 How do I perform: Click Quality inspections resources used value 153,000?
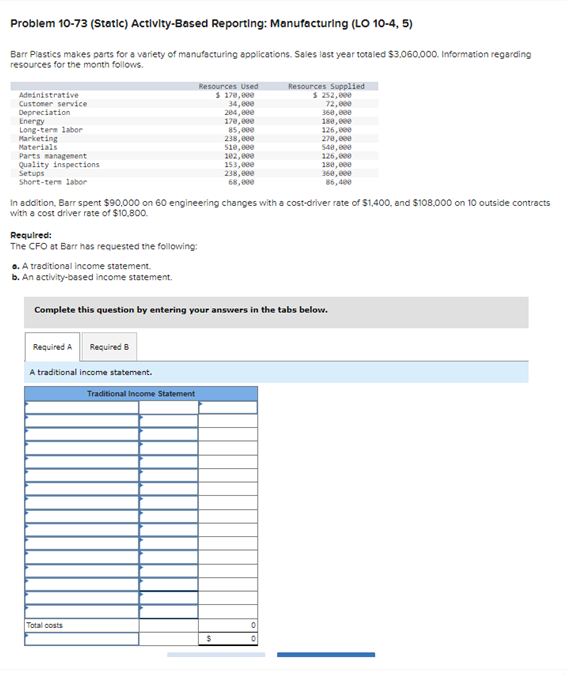click(x=239, y=165)
